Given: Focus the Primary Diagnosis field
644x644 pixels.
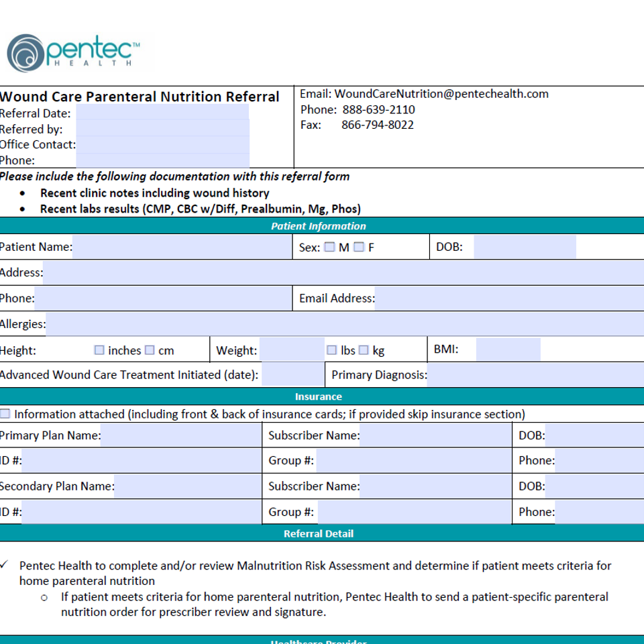Looking at the screenshot, I should pyautogui.click(x=535, y=375).
